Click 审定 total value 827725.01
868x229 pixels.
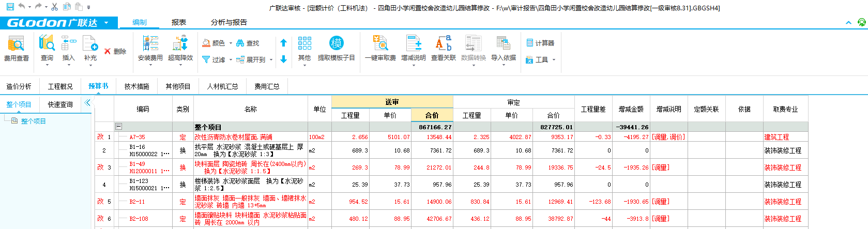[x=557, y=127]
